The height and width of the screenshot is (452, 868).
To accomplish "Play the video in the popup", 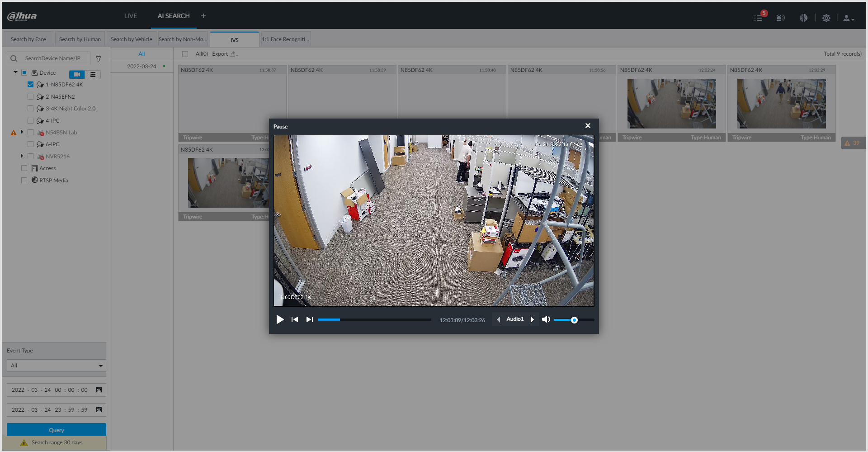I will pyautogui.click(x=280, y=319).
